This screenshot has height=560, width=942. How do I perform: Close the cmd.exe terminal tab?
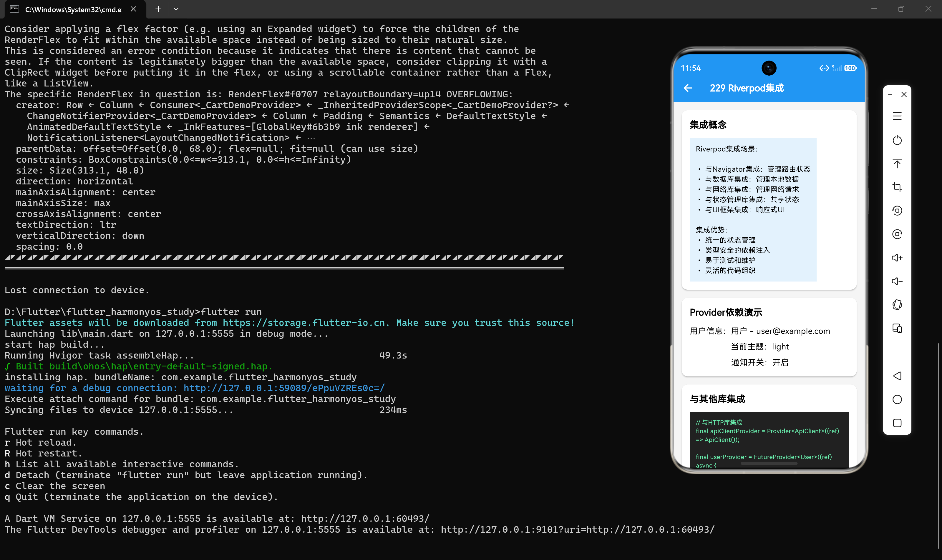coord(133,9)
